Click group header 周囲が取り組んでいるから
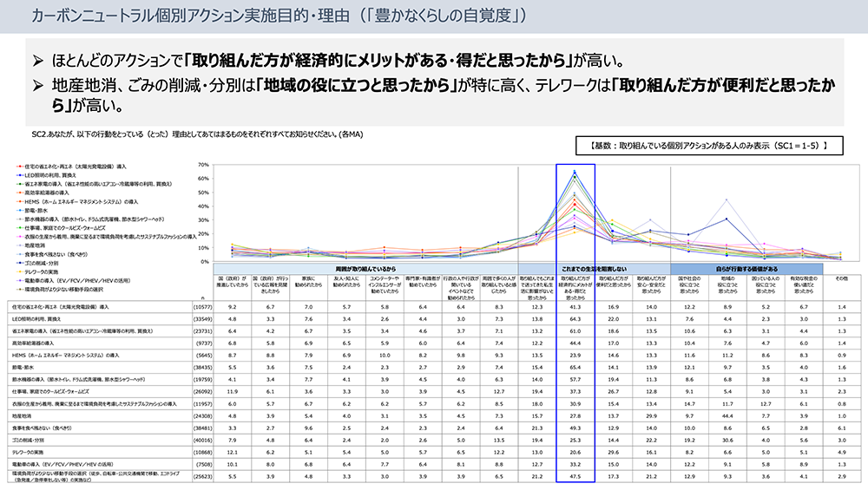The height and width of the screenshot is (490, 868). 365,269
